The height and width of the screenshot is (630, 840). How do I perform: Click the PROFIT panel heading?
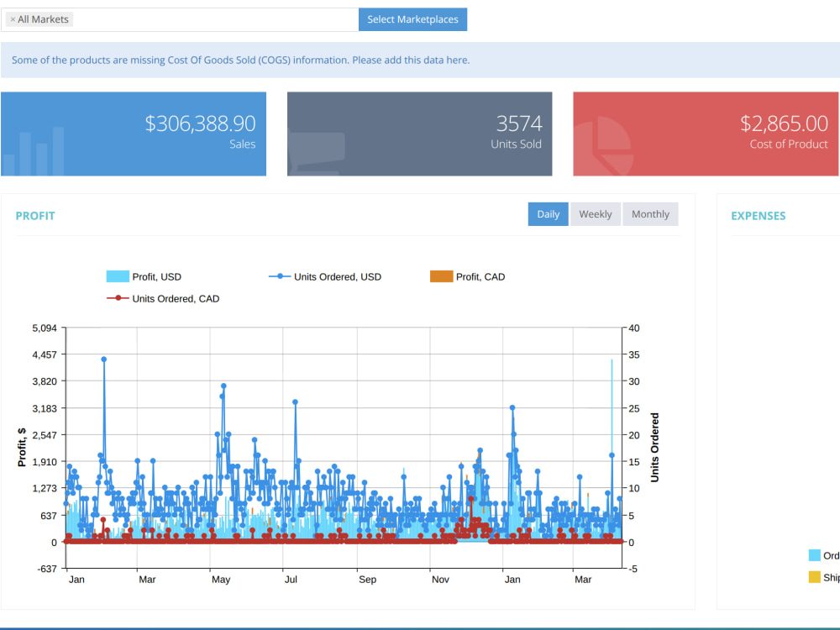tap(35, 216)
